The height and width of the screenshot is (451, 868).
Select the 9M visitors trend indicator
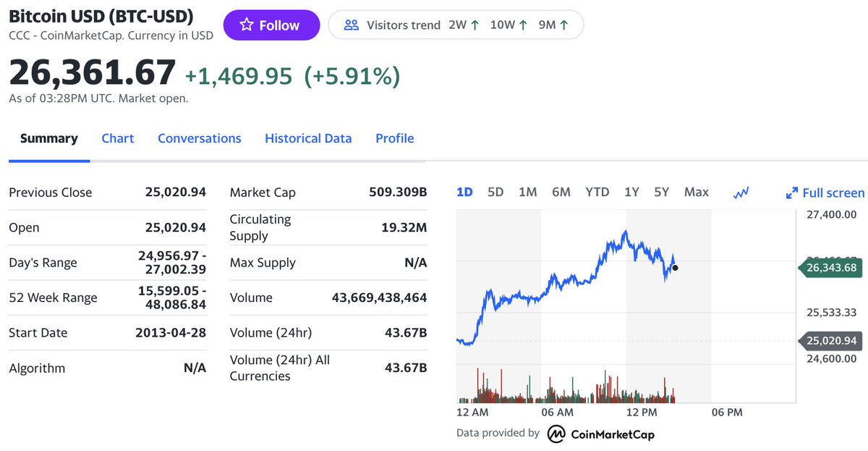pos(553,25)
